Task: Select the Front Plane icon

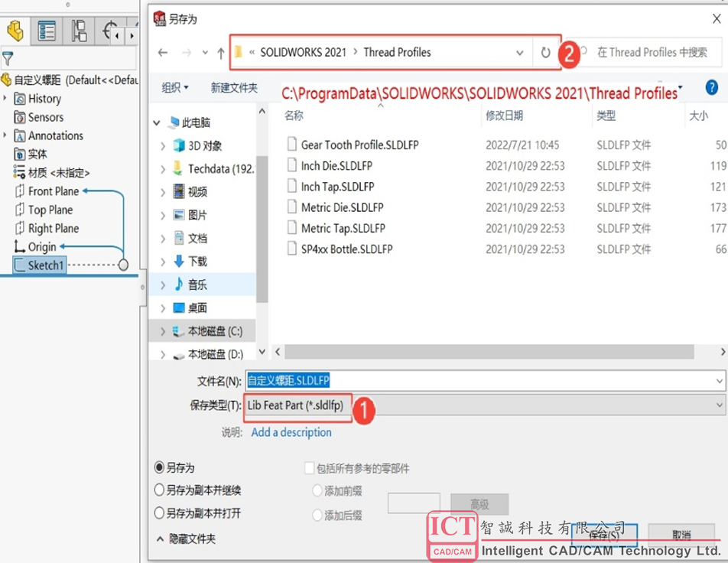Action: 20,191
